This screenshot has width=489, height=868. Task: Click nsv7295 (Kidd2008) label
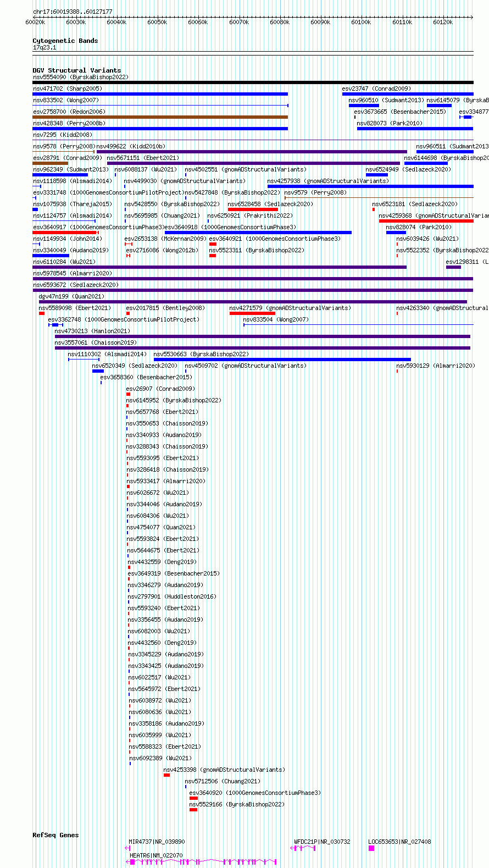pyautogui.click(x=62, y=135)
